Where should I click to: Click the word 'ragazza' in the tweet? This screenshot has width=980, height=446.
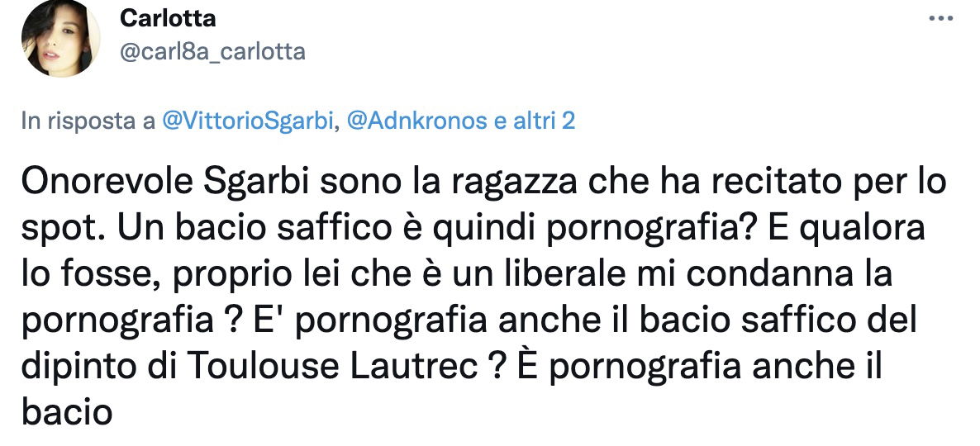click(x=516, y=184)
